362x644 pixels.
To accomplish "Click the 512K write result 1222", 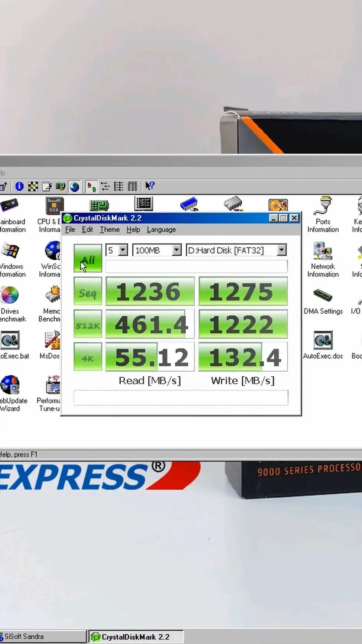I will (x=243, y=324).
